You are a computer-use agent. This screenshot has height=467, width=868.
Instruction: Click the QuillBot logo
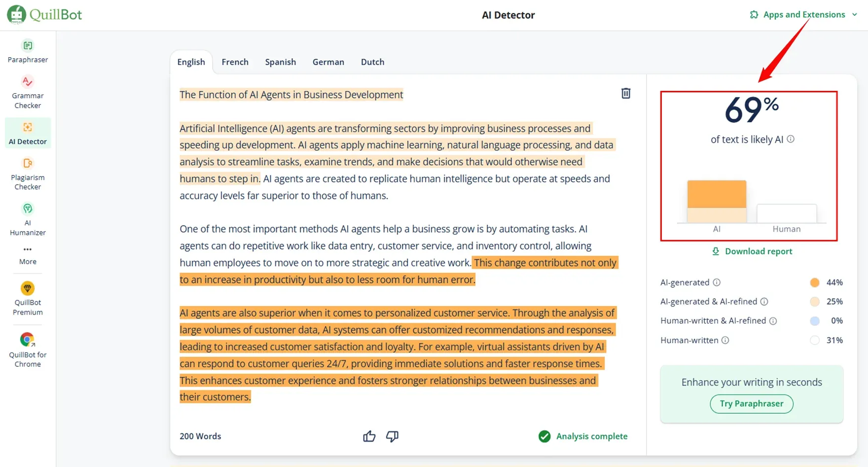(x=44, y=14)
